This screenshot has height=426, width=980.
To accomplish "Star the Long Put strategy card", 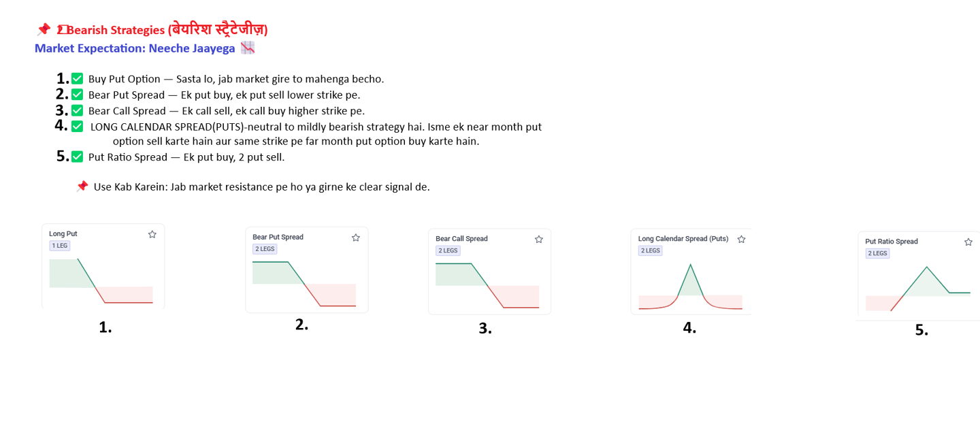I will [152, 234].
